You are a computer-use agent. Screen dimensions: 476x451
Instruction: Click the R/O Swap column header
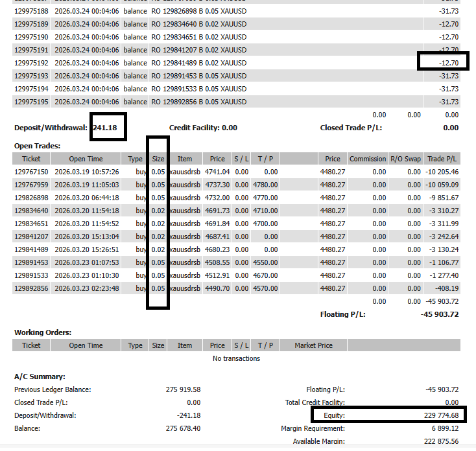point(405,159)
